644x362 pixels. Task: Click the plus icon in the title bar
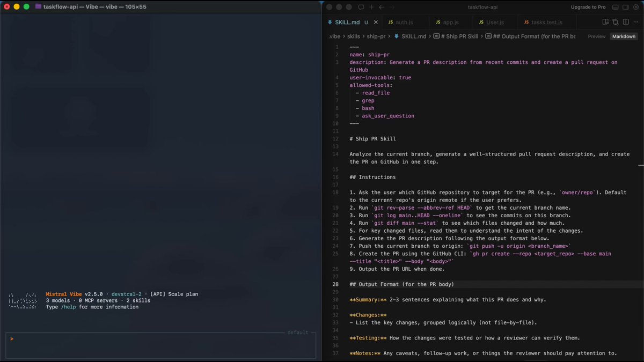371,8
